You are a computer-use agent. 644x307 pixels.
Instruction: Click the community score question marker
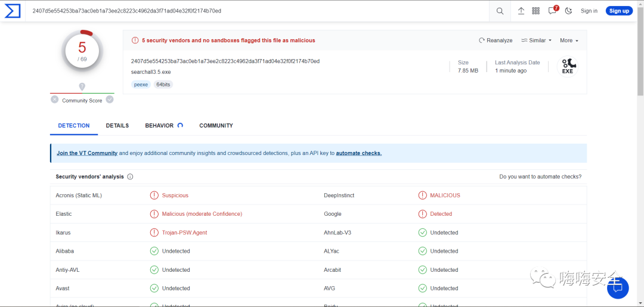pos(82,86)
